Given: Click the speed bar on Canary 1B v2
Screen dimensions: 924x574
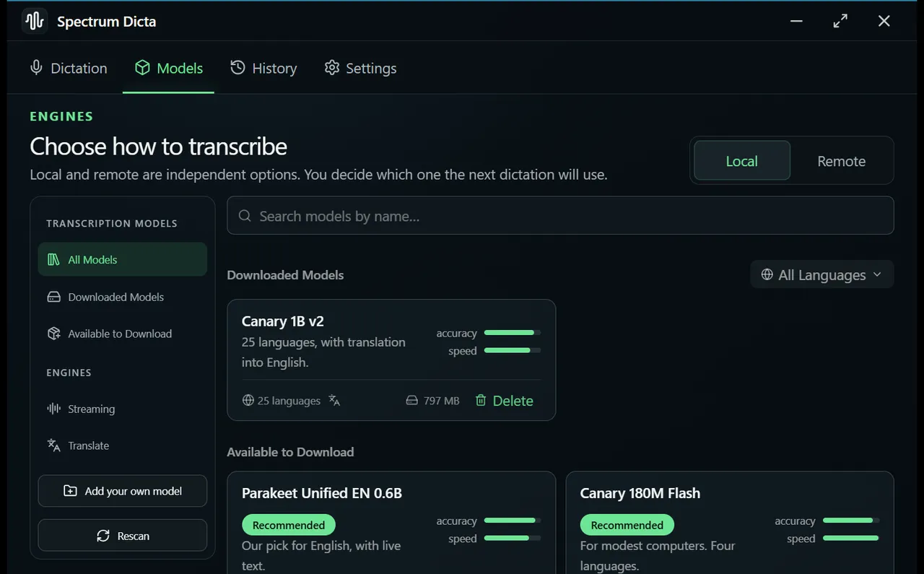Looking at the screenshot, I should pos(513,350).
